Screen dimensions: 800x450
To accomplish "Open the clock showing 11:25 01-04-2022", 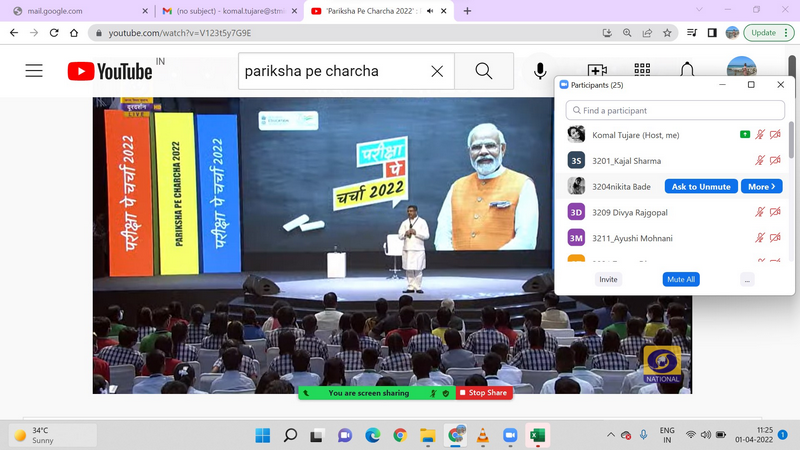I will [754, 435].
